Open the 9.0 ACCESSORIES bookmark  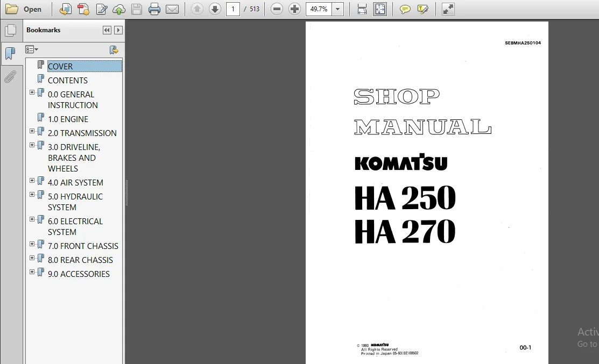click(79, 274)
